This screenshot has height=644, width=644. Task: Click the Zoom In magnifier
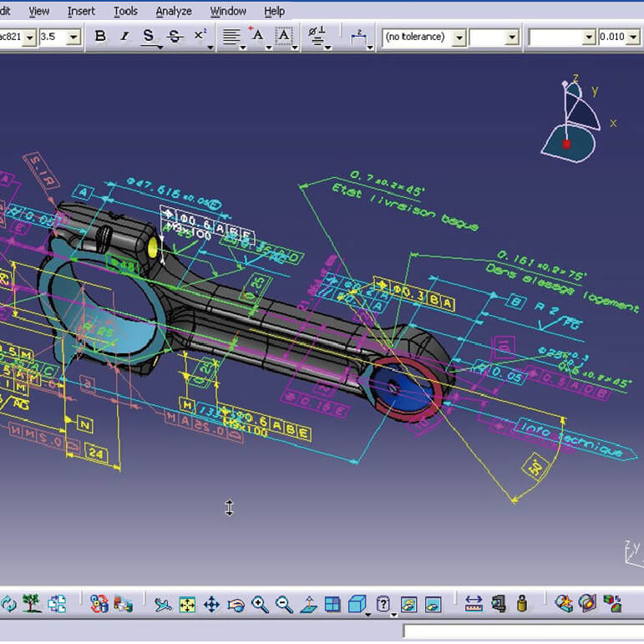coord(260,605)
